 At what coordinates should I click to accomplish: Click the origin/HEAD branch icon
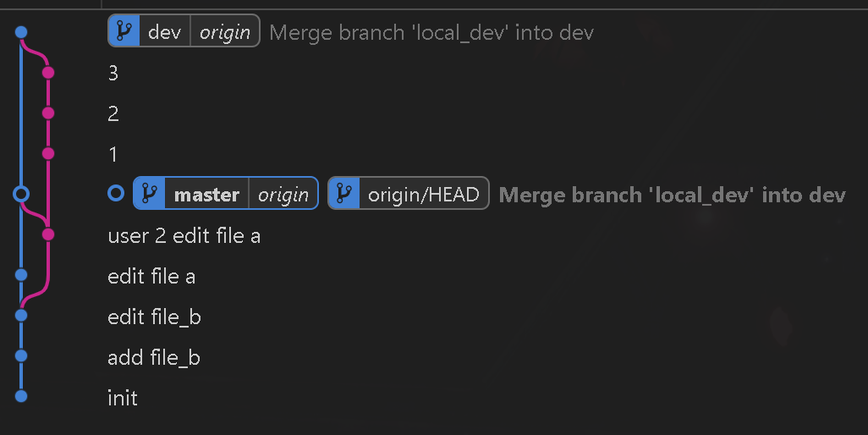click(x=343, y=194)
